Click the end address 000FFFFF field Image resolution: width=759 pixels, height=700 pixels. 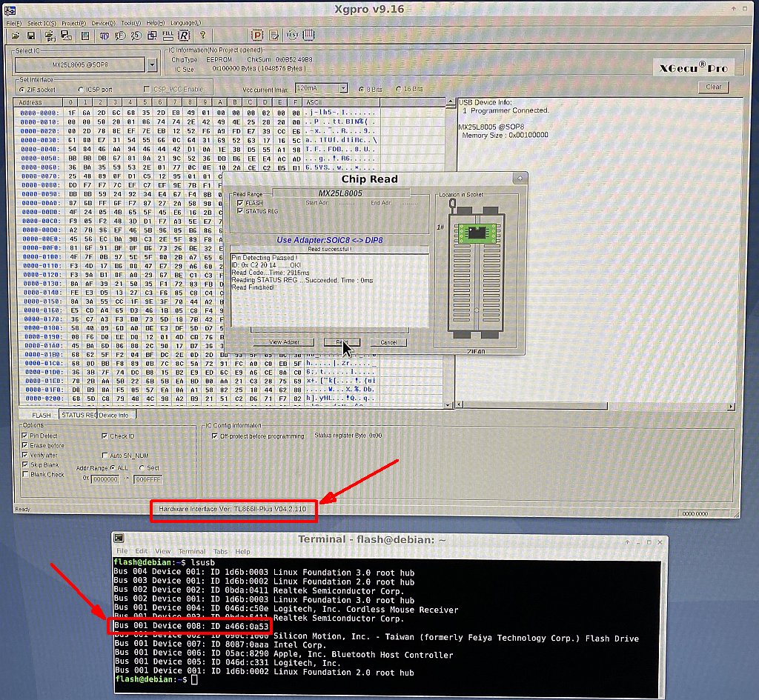pos(148,479)
